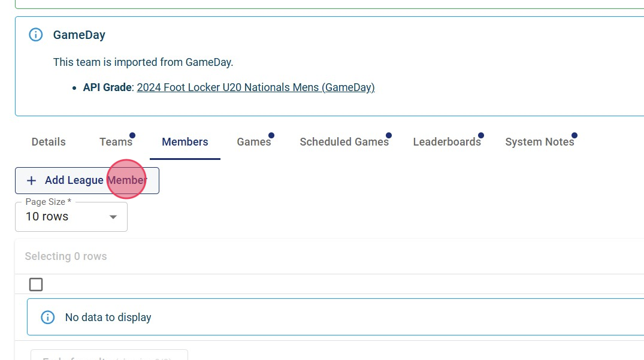The width and height of the screenshot is (644, 360).
Task: View the Leaderboards tab
Action: click(x=447, y=142)
